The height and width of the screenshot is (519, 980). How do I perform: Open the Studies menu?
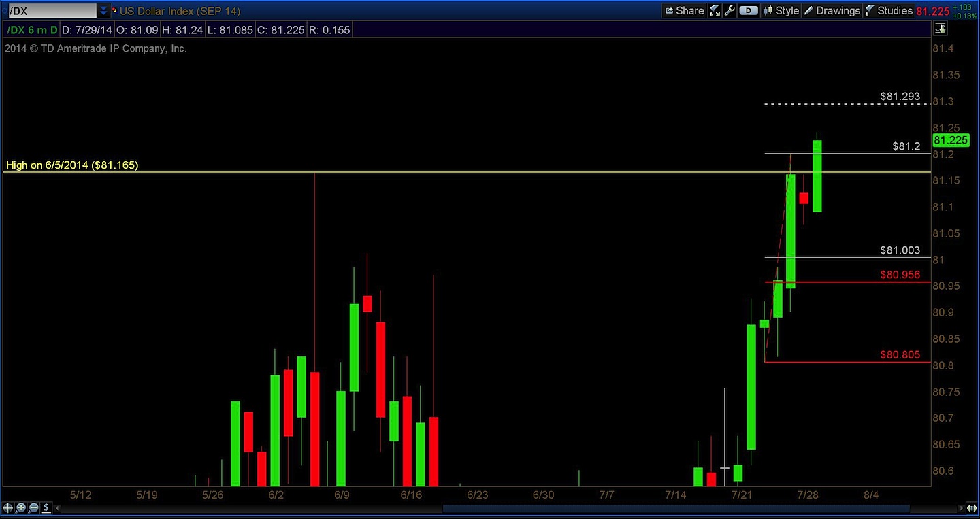click(888, 11)
